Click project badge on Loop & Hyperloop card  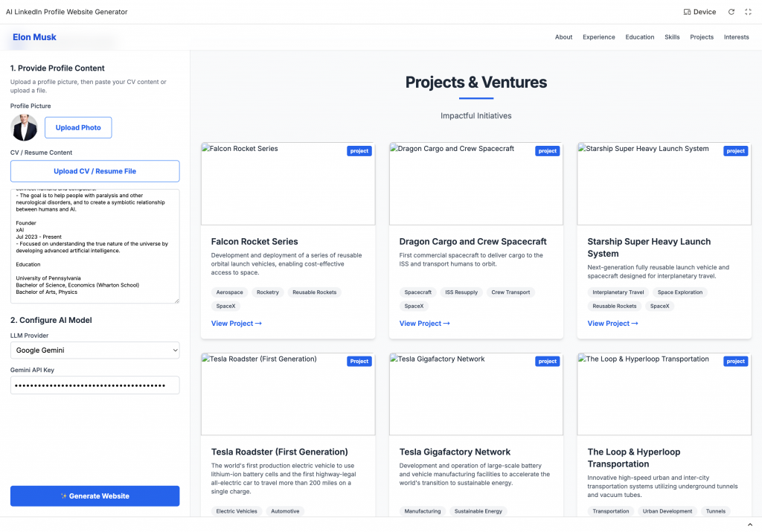click(735, 362)
